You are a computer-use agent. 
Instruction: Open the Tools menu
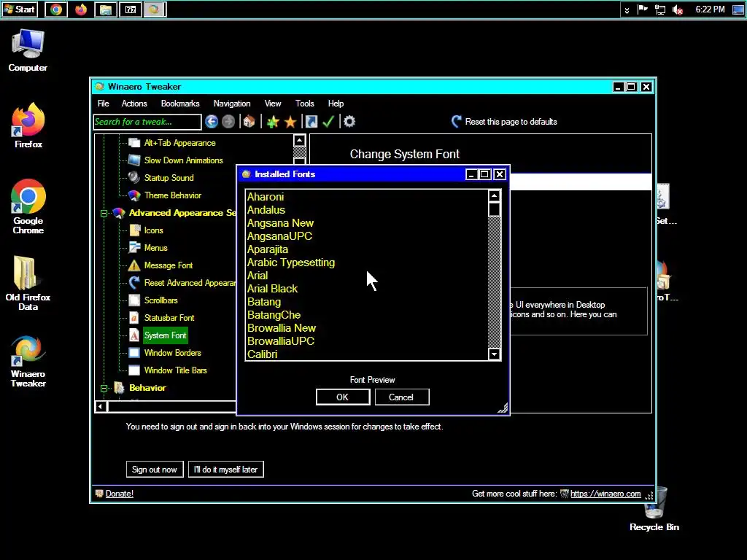[304, 104]
